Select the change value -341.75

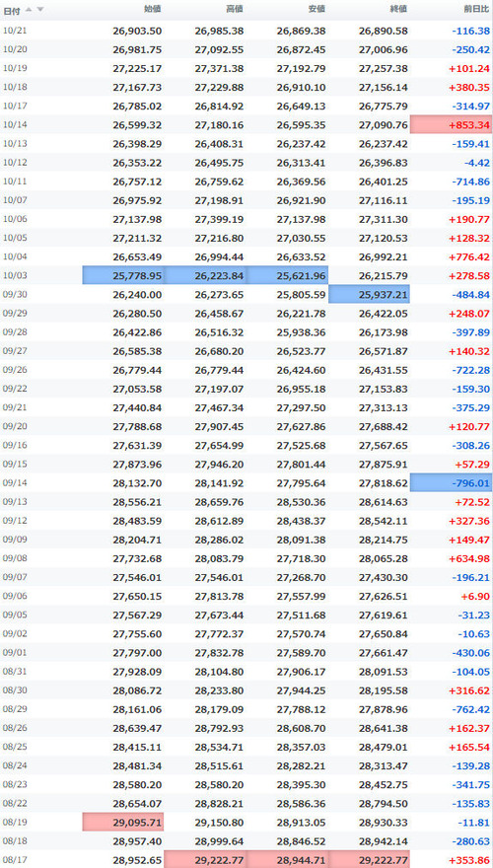pyautogui.click(x=471, y=784)
